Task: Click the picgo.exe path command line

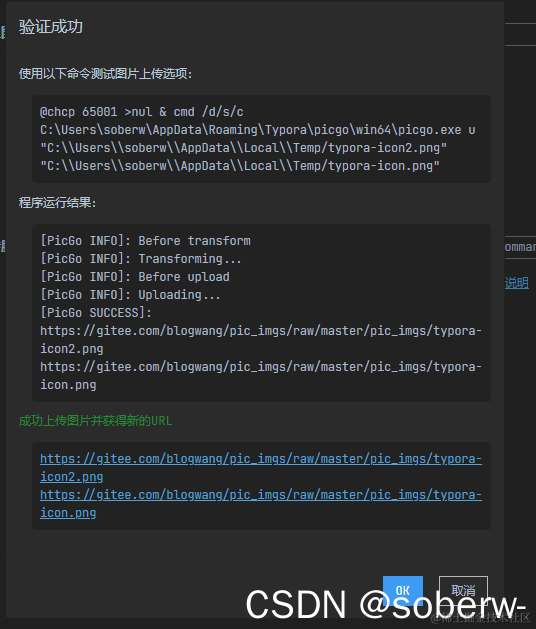Action: 258,130
